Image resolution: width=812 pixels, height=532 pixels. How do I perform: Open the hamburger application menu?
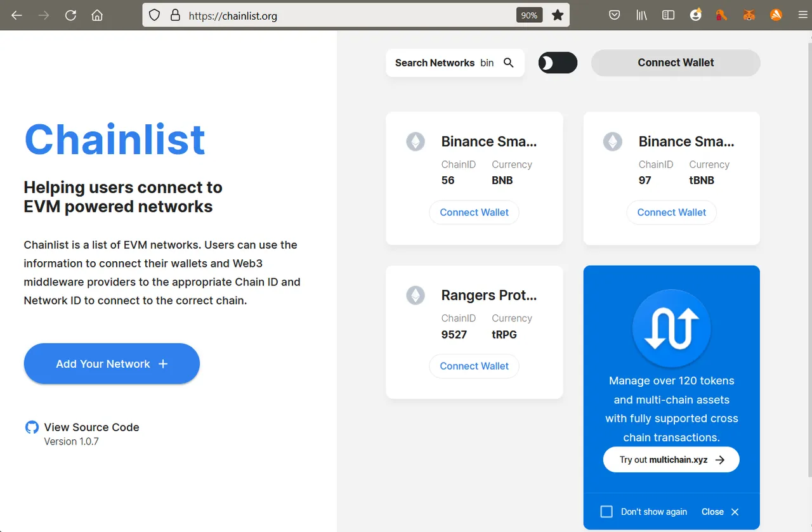click(802, 15)
